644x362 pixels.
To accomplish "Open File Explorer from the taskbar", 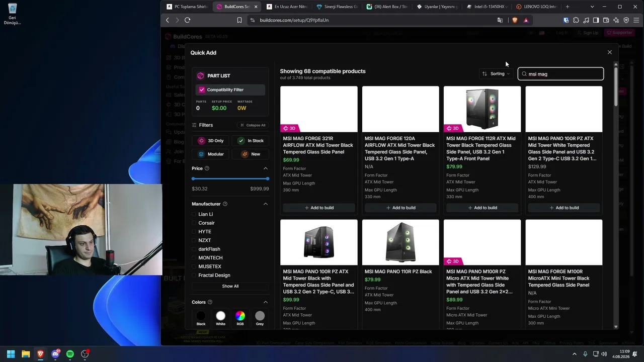I will tap(26, 354).
